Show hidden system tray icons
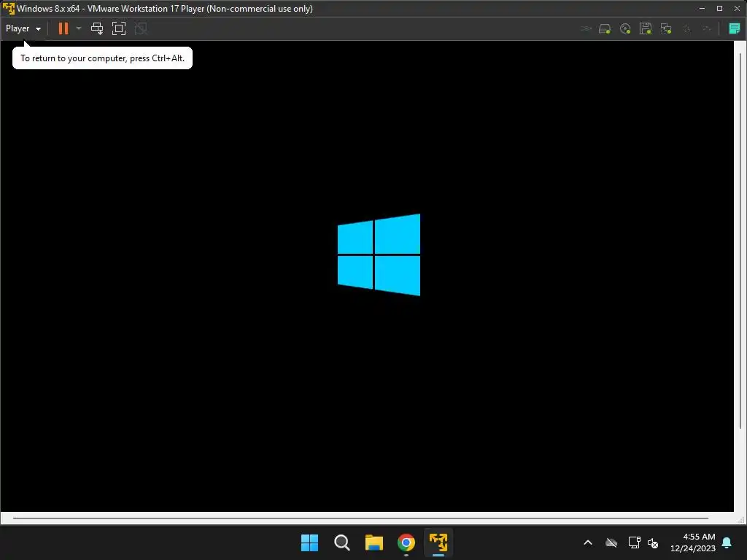The height and width of the screenshot is (560, 747). click(588, 542)
